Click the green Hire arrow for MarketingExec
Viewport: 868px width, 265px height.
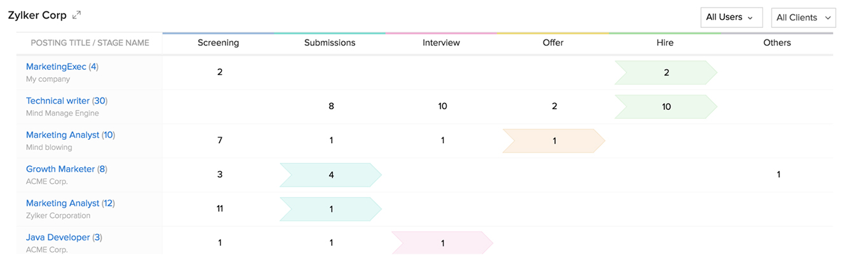point(665,72)
